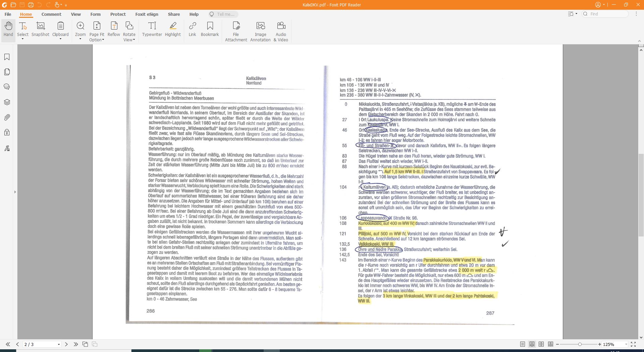
Task: Open the page number dropdown
Action: [x=59, y=344]
